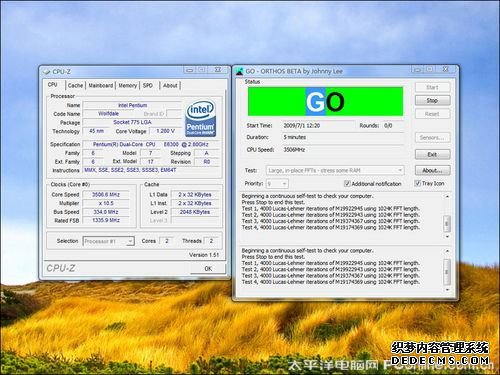Screen dimensions: 500x375
Task: Switch to the Mainboard tab
Action: [x=101, y=86]
